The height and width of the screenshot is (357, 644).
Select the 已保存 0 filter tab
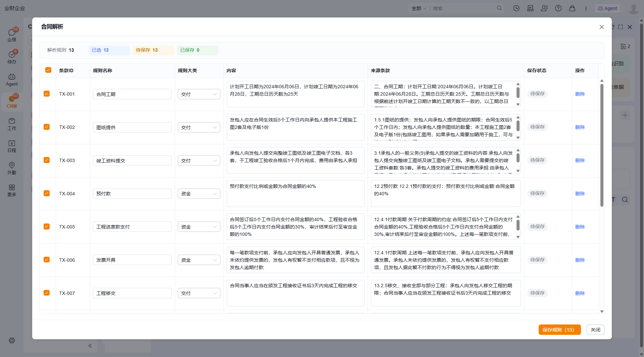click(x=198, y=50)
